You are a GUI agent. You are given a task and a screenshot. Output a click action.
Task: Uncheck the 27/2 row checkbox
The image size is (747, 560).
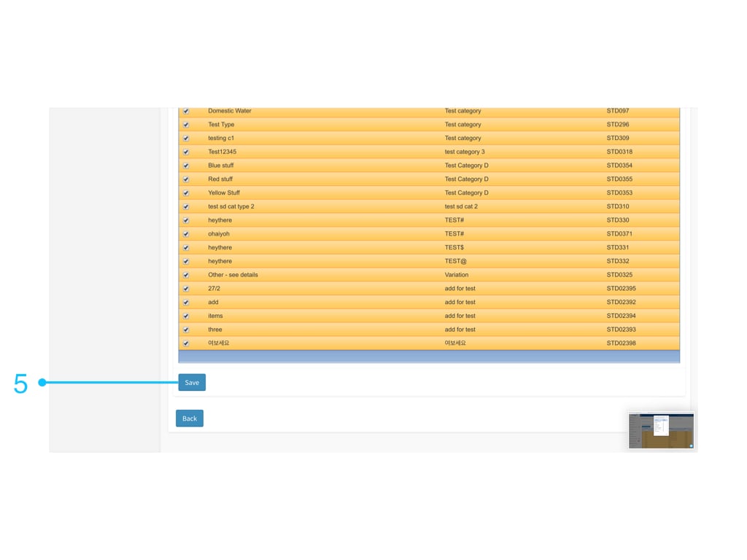coord(186,289)
